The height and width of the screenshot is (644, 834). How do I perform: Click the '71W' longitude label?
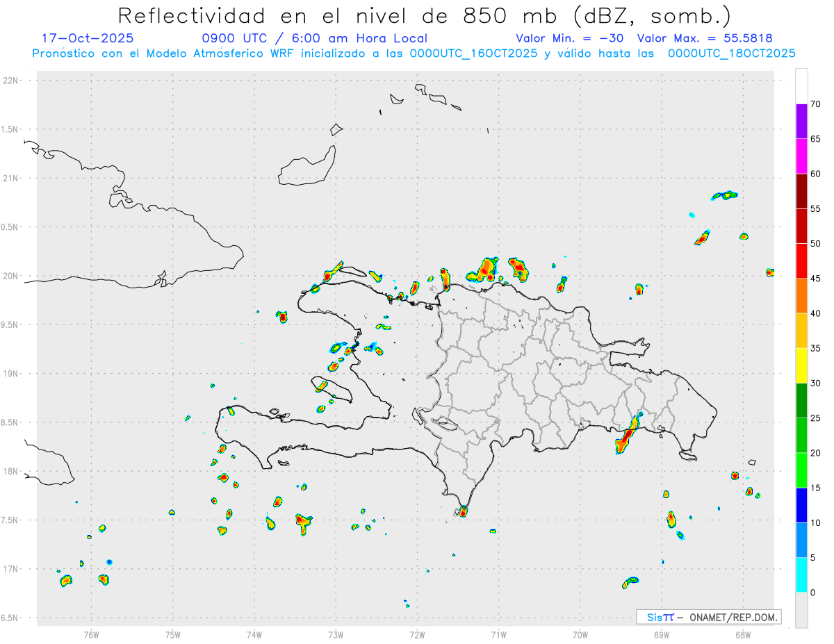(x=498, y=634)
